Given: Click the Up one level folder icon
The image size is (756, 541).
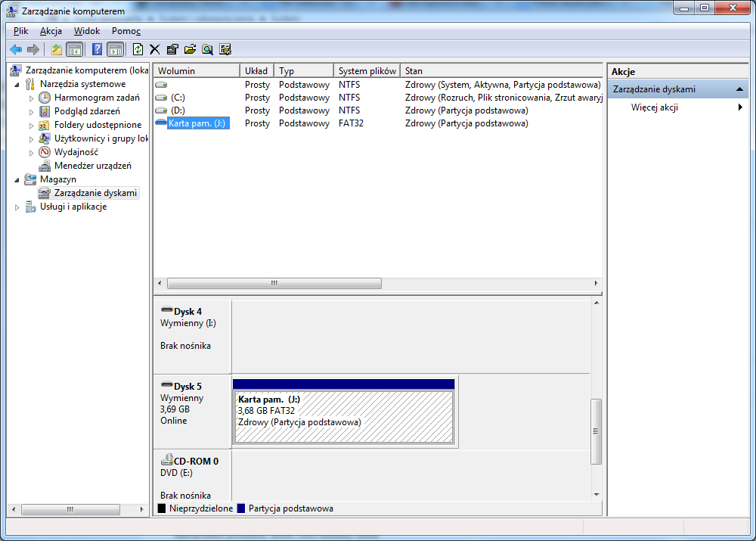Looking at the screenshot, I should tap(57, 49).
